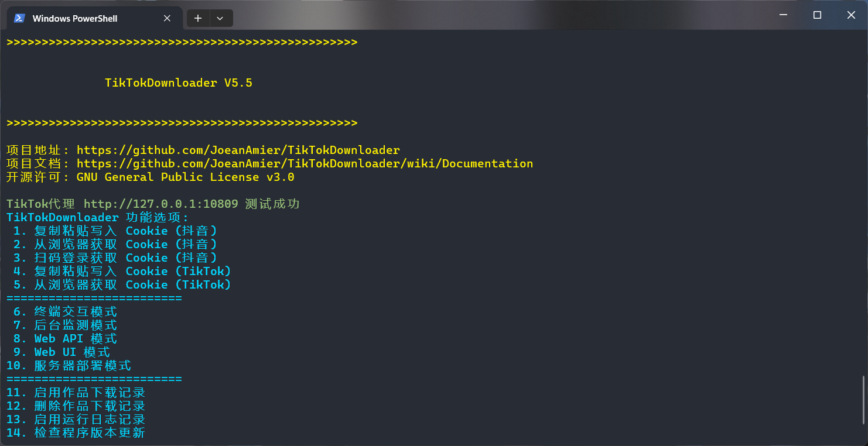Screen dimensions: 868x446
Task: Maximize the terminal window
Action: 817,15
